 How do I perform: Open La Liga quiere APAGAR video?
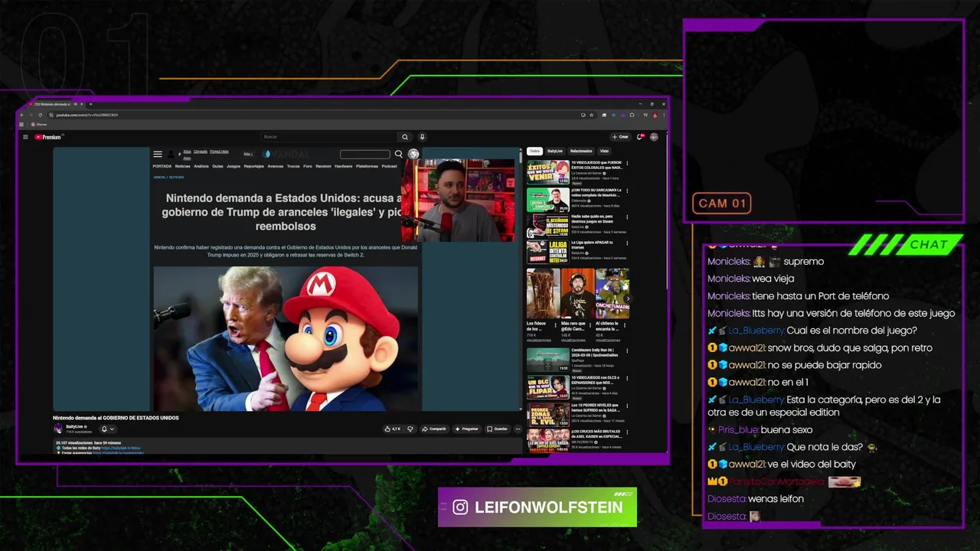click(548, 253)
